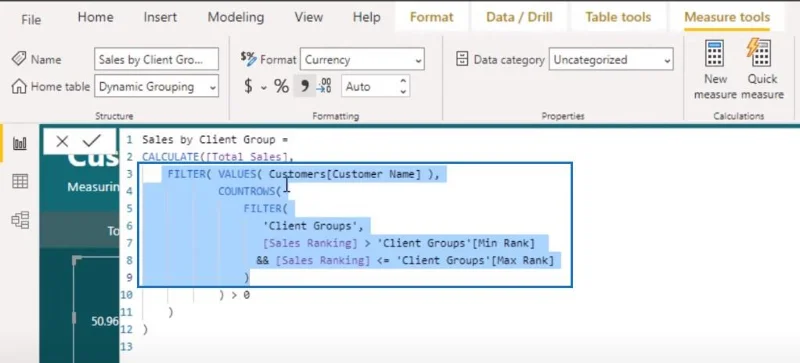The image size is (800, 363).
Task: Click the Data category icon
Action: coord(462,59)
